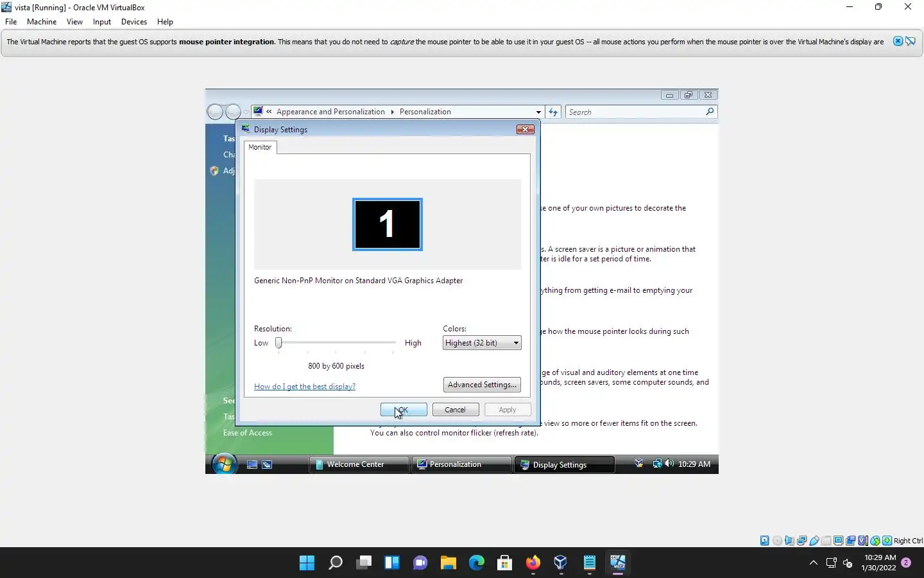Open Microsoft Edge from host taskbar
The height and width of the screenshot is (578, 924).
click(x=476, y=563)
